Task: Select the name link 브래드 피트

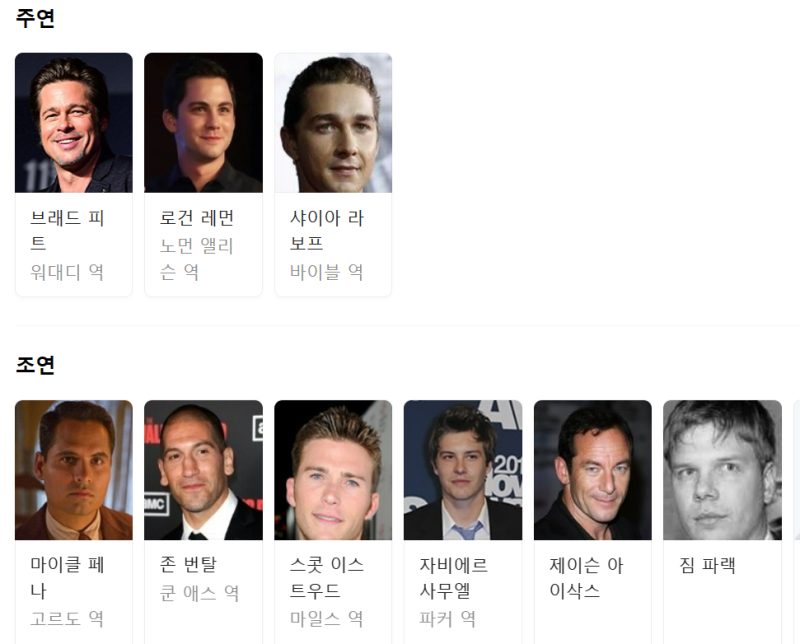Action: click(67, 231)
